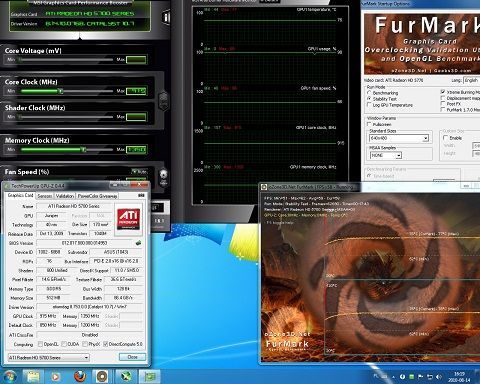Screen dimensions: 480x384
Task: Click the ATI Radeon logo in GPU-Z
Action: [x=128, y=218]
